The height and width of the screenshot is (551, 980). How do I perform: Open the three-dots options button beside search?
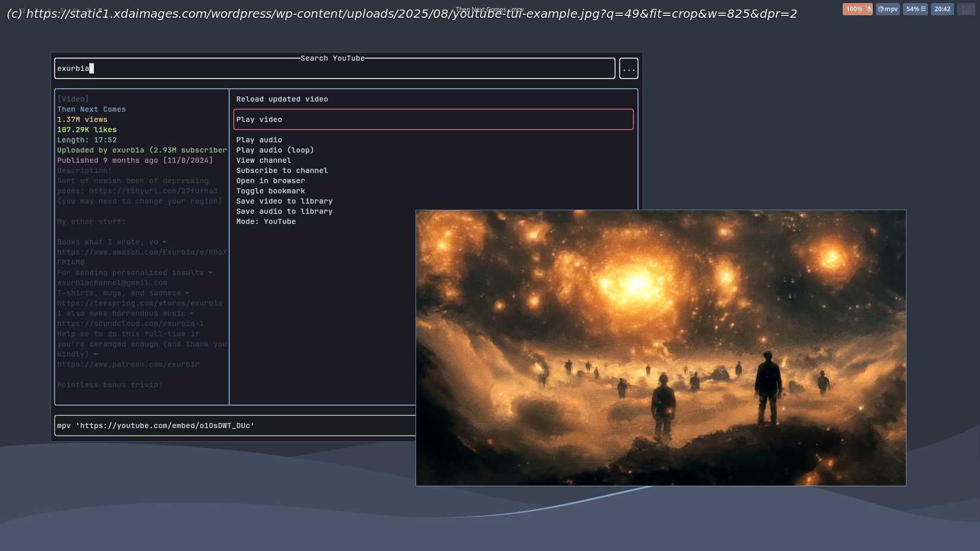tap(628, 69)
